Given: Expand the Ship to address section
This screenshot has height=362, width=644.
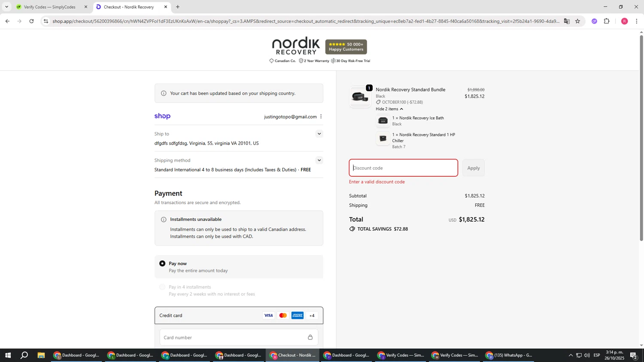Looking at the screenshot, I should click(x=319, y=134).
